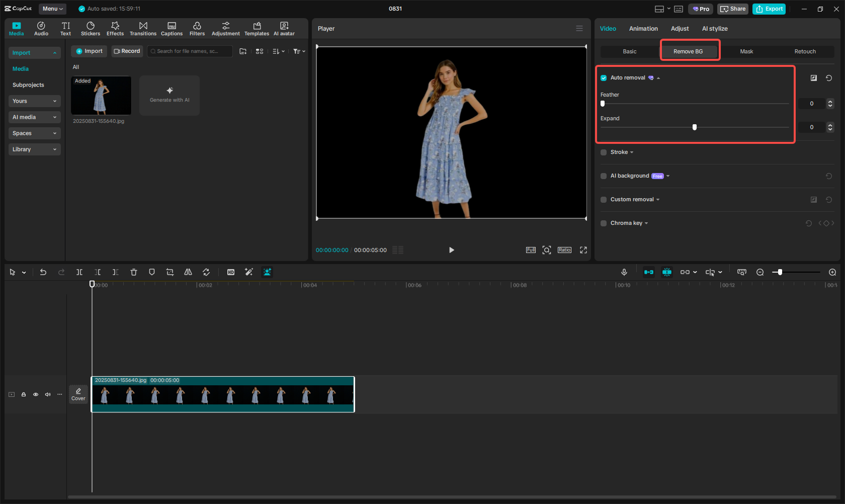Toggle AI background on
Screen dimensions: 845x504
click(603, 176)
